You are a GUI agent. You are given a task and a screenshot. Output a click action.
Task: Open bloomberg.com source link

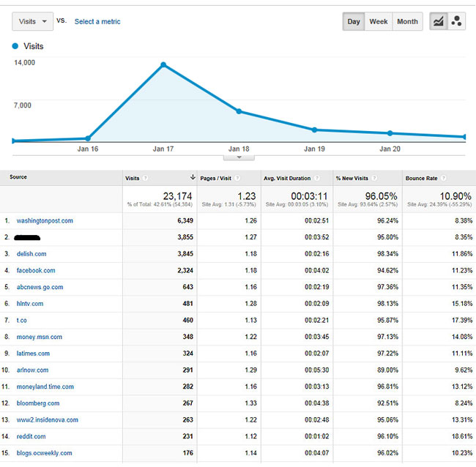click(38, 403)
